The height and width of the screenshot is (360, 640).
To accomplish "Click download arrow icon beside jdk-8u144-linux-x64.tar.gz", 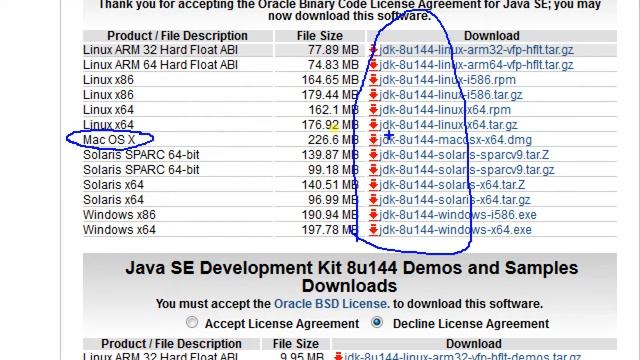I will pos(373,125).
